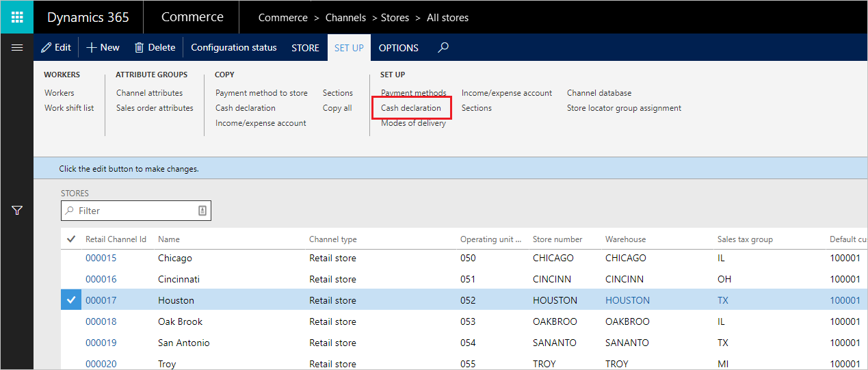Open retail channel 000018 link
868x370 pixels.
tap(101, 321)
